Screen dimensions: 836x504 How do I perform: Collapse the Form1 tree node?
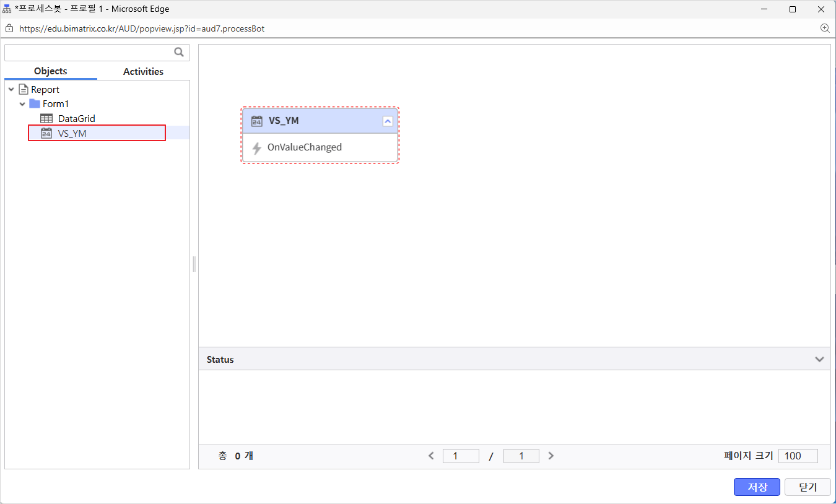[22, 104]
